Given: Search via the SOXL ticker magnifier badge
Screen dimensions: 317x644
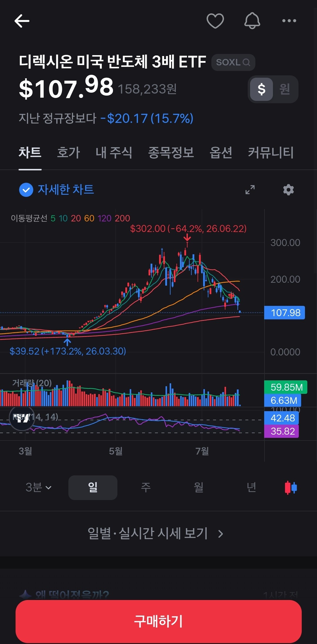Looking at the screenshot, I should [233, 62].
